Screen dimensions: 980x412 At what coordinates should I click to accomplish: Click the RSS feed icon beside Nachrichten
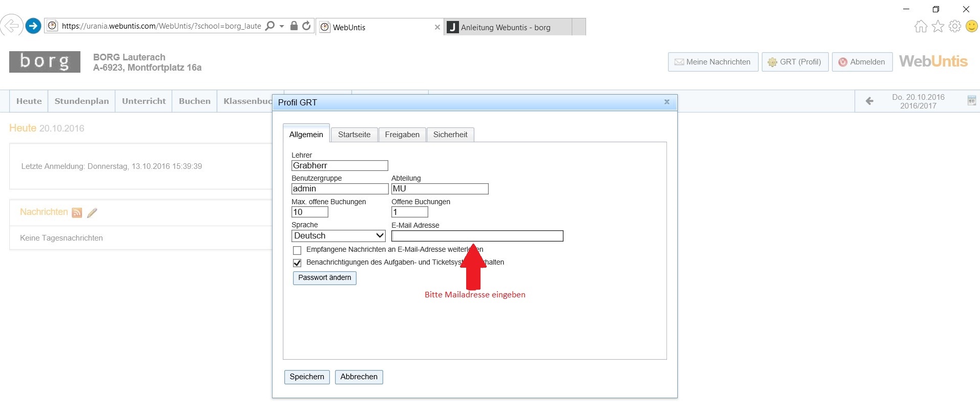click(x=77, y=213)
